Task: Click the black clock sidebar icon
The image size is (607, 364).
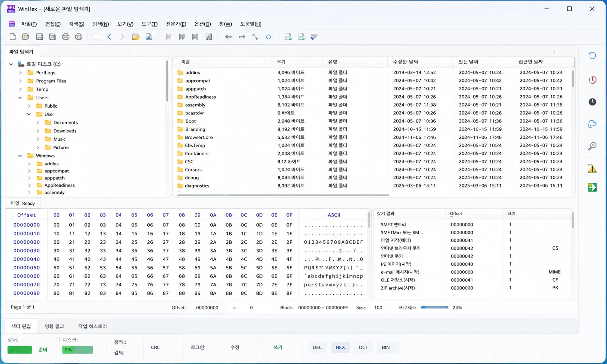Action: [592, 102]
